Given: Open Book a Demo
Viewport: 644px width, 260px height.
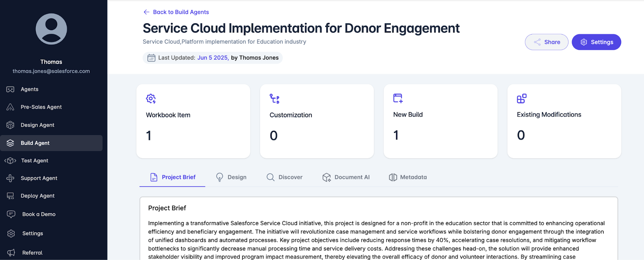Looking at the screenshot, I should 51,214.
